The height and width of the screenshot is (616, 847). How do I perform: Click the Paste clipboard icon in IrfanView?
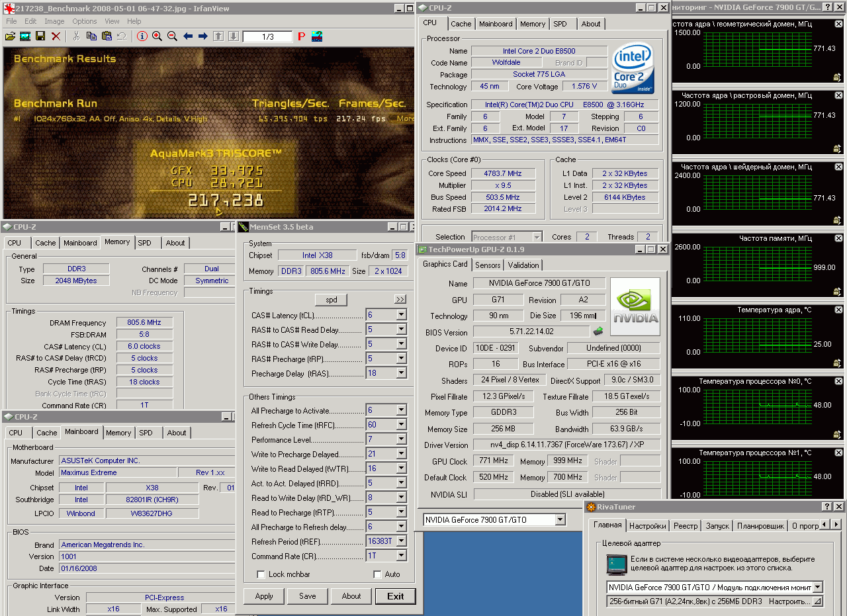(x=107, y=36)
